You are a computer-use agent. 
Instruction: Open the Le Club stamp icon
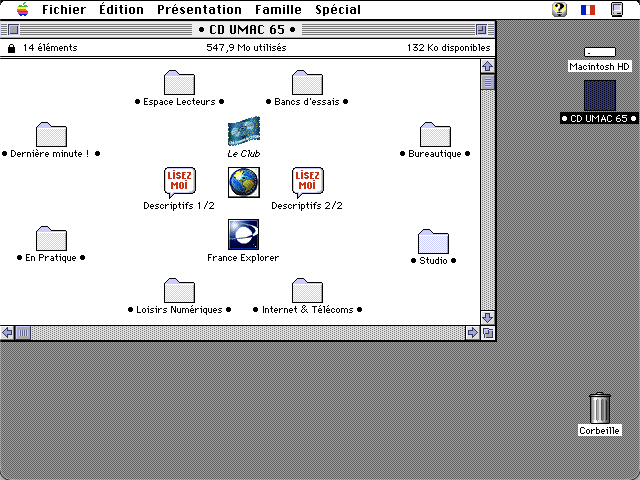tap(244, 131)
